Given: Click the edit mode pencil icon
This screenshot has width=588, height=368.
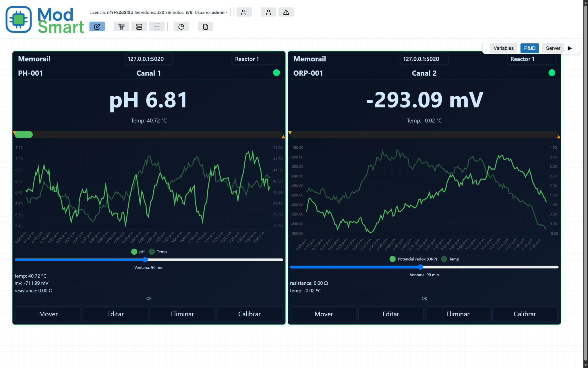Looking at the screenshot, I should coord(97,27).
